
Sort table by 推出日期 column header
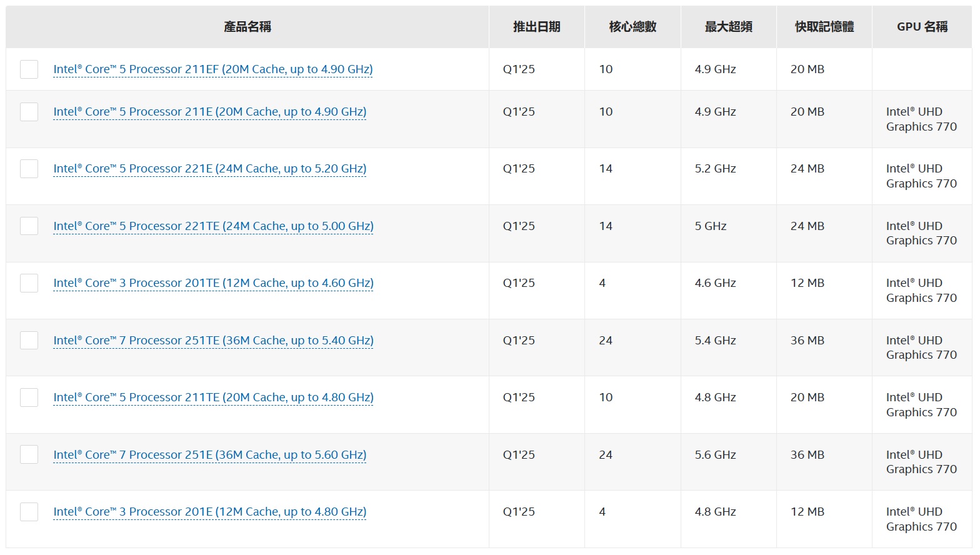pyautogui.click(x=536, y=27)
